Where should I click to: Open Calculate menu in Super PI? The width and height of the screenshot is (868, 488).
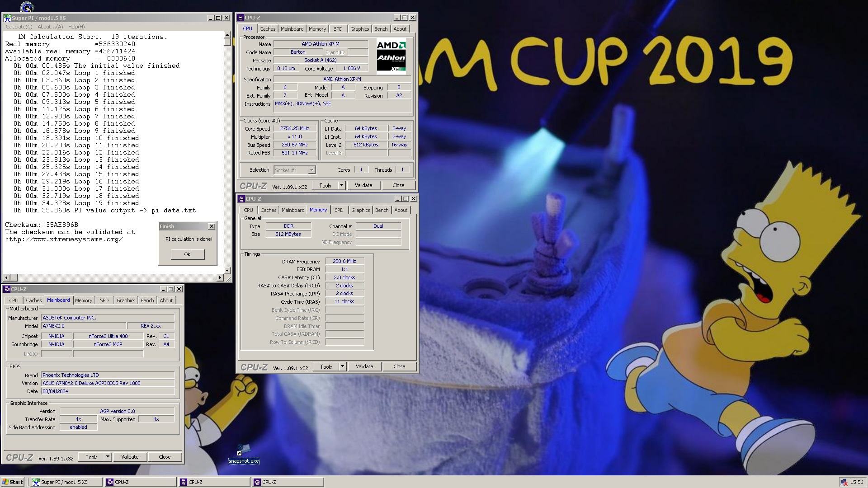click(19, 27)
